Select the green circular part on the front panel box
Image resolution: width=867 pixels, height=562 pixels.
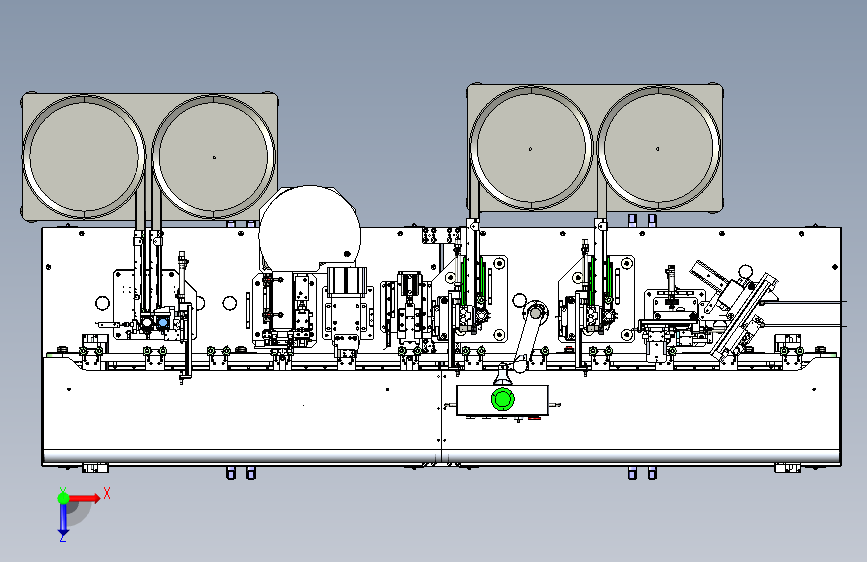pos(503,399)
